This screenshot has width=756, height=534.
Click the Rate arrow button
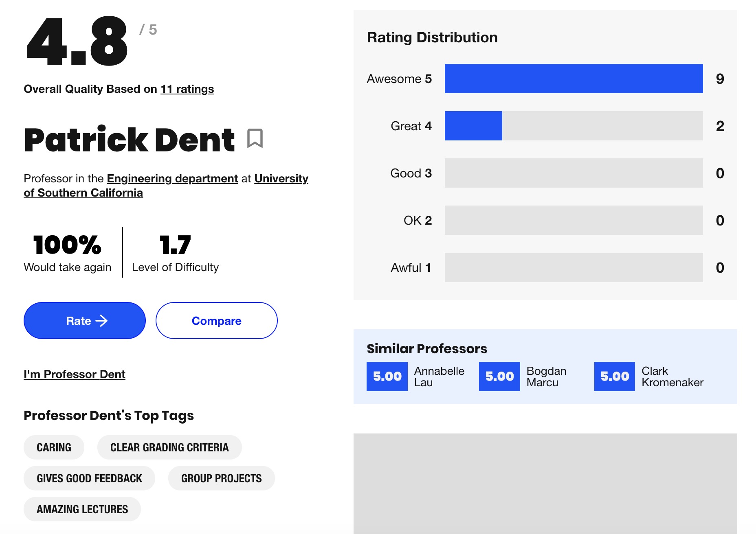click(84, 320)
